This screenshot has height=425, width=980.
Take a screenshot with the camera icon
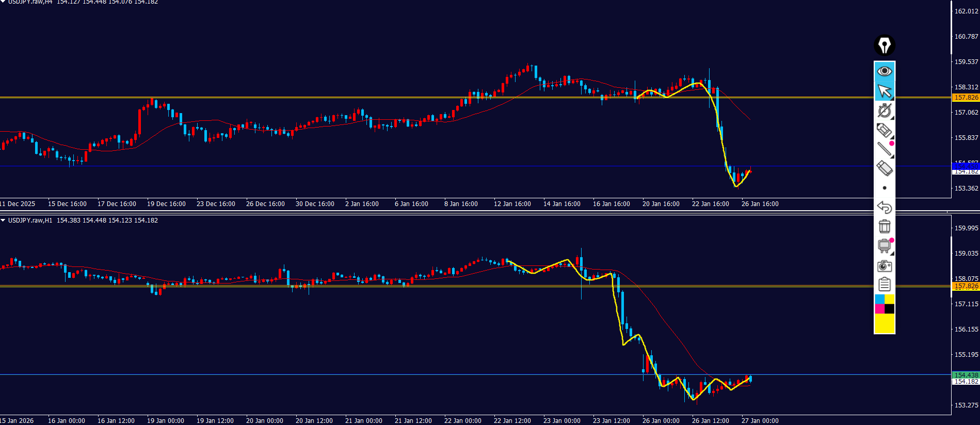point(884,265)
